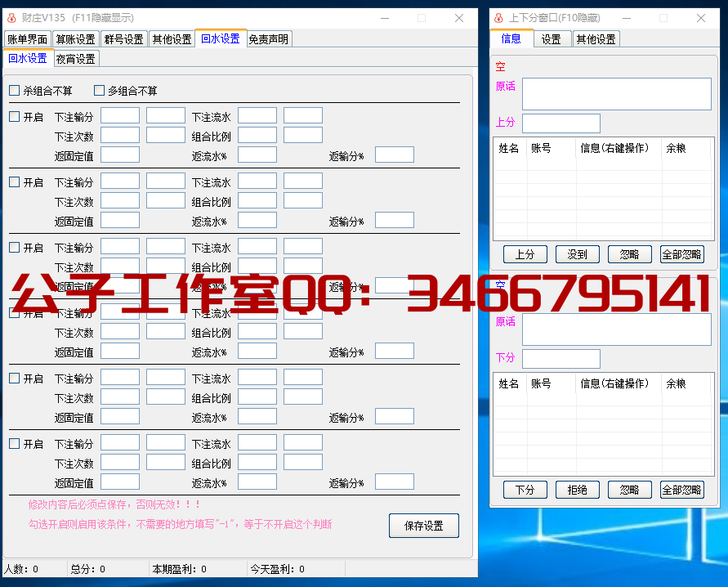Click the 总分: 0 status text
728x587 pixels.
87,569
